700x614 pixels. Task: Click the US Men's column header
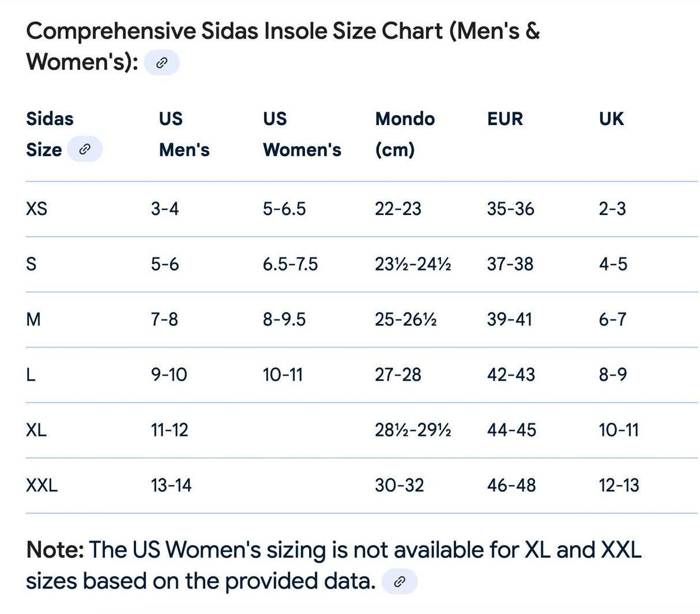click(184, 134)
